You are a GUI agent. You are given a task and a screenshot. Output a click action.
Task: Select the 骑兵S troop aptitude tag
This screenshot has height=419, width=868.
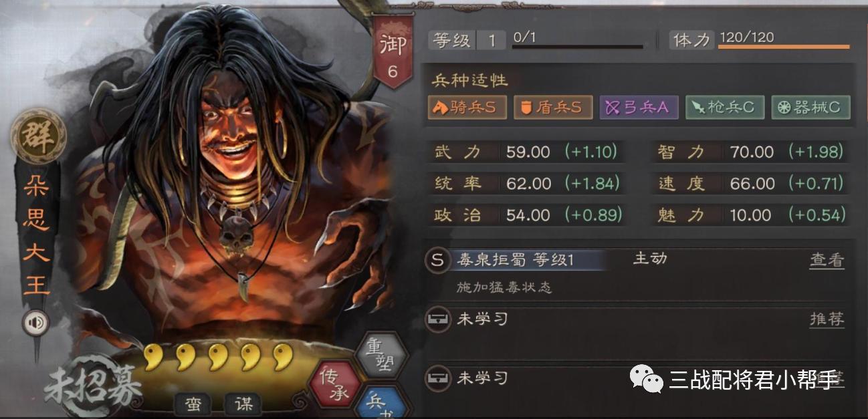(x=467, y=107)
